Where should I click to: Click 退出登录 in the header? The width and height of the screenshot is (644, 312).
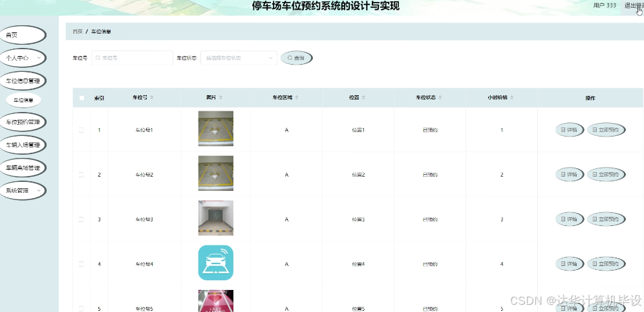[x=634, y=5]
